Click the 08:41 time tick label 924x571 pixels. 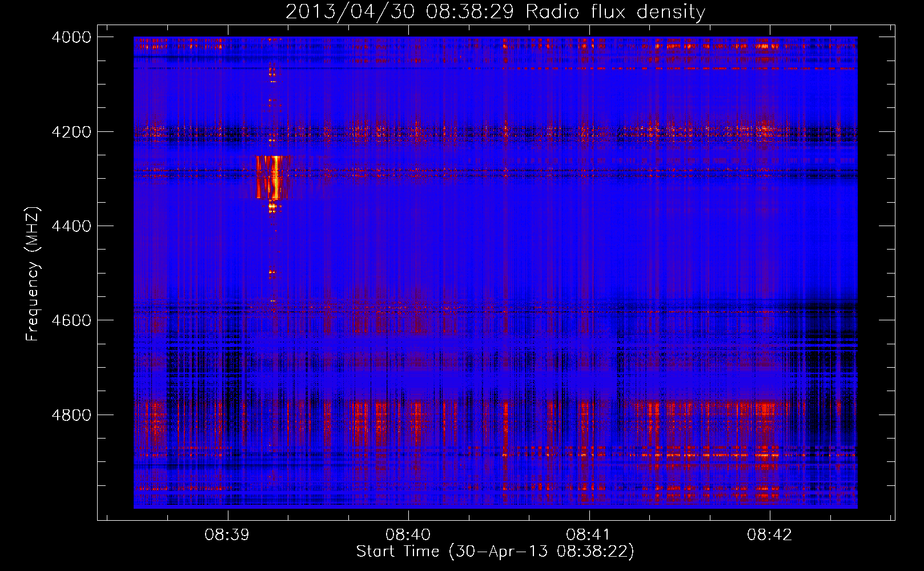click(x=589, y=535)
